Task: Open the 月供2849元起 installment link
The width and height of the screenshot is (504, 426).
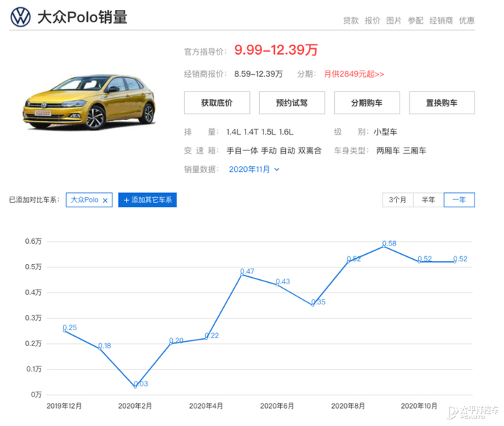Action: coord(354,74)
